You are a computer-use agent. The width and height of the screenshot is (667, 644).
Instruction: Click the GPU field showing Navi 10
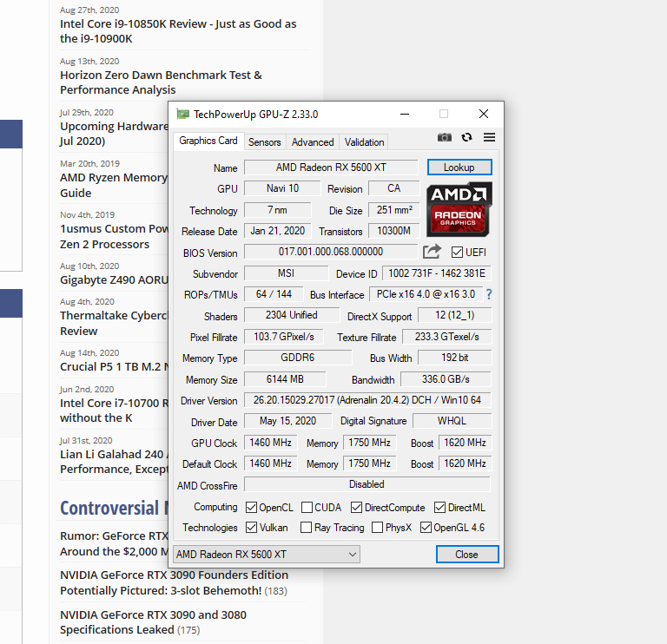(x=282, y=187)
